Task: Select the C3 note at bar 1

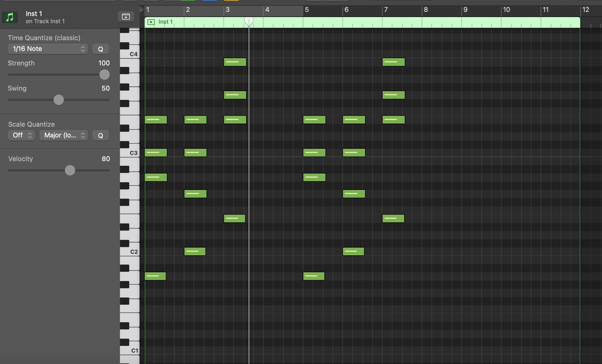Action: (156, 152)
